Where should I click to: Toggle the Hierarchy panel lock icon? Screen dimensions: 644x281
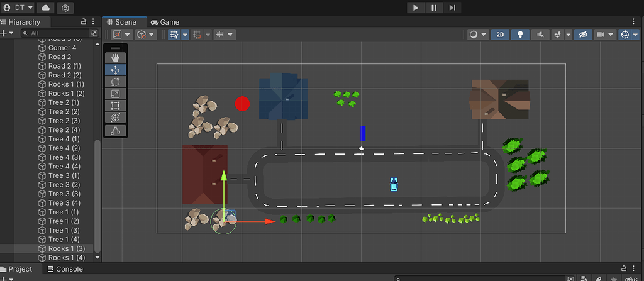pos(84,21)
